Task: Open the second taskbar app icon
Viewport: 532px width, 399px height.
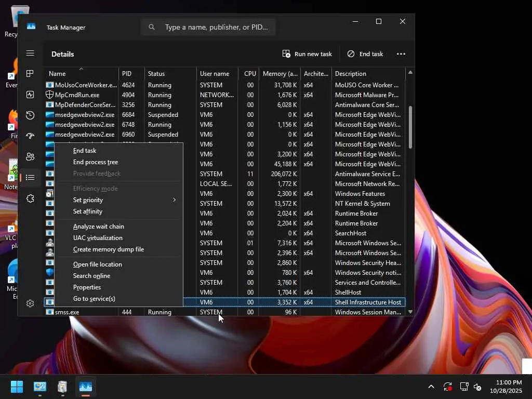Action: (x=39, y=387)
